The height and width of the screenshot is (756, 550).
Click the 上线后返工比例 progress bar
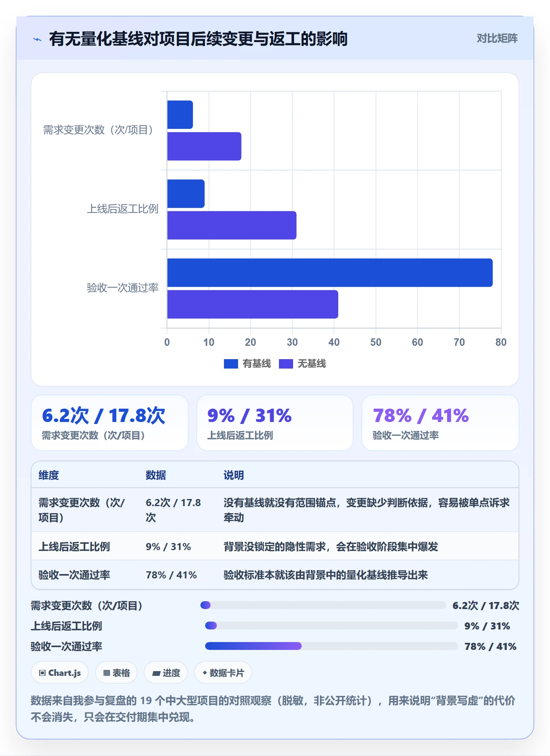point(332,626)
